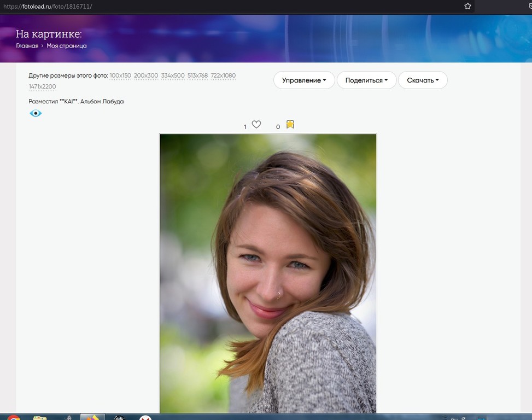Open the red Opera icon in taskbar

coord(14,418)
